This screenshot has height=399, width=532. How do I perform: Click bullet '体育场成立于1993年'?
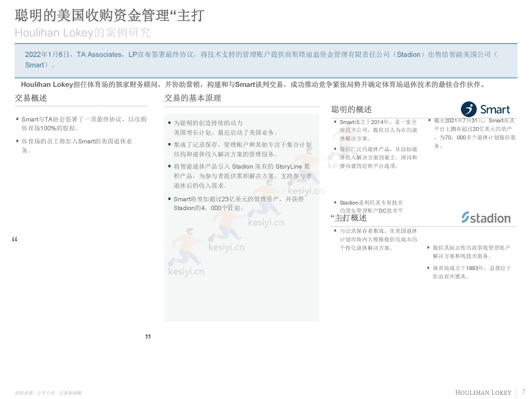(x=469, y=272)
